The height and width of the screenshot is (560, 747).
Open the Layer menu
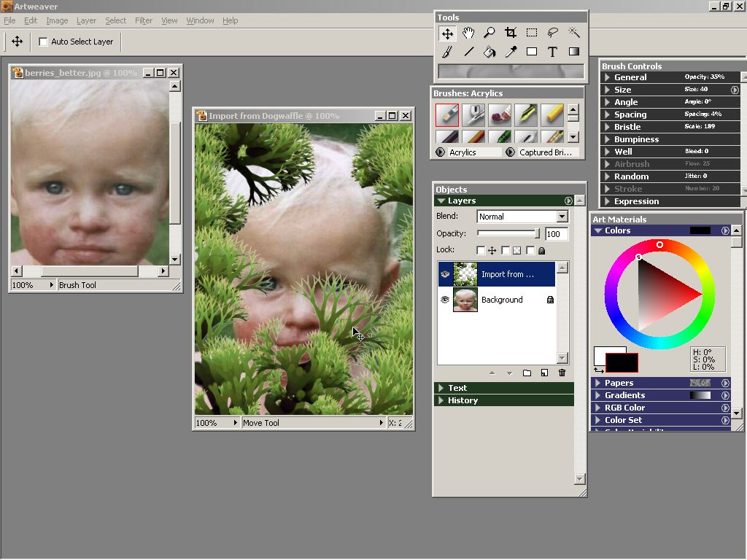pyautogui.click(x=86, y=20)
